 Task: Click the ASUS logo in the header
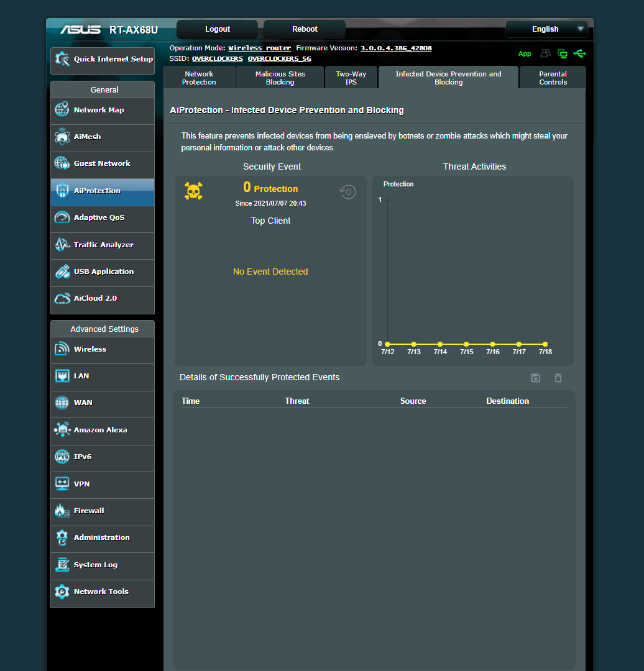click(x=80, y=30)
